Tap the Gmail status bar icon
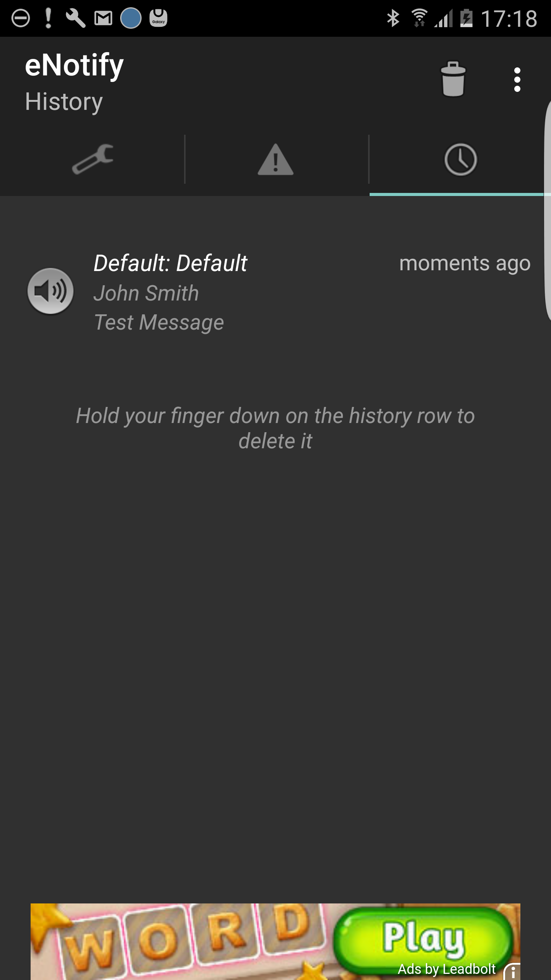Image resolution: width=551 pixels, height=980 pixels. [x=103, y=18]
